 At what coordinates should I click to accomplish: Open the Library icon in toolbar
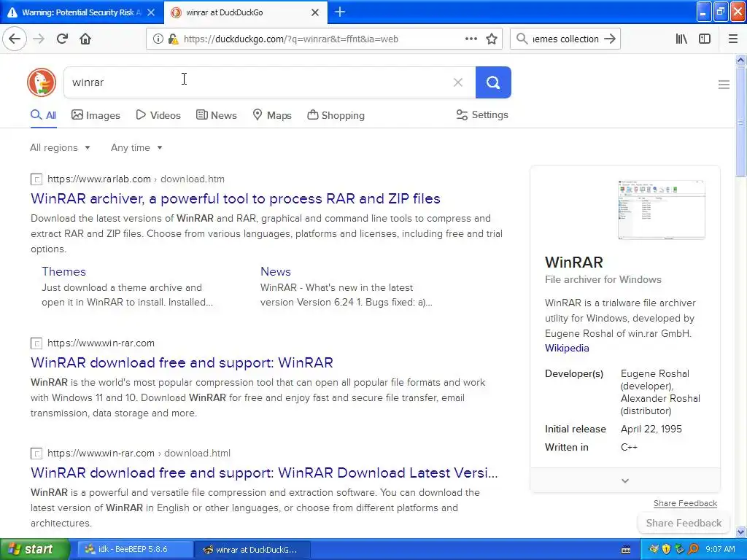681,39
